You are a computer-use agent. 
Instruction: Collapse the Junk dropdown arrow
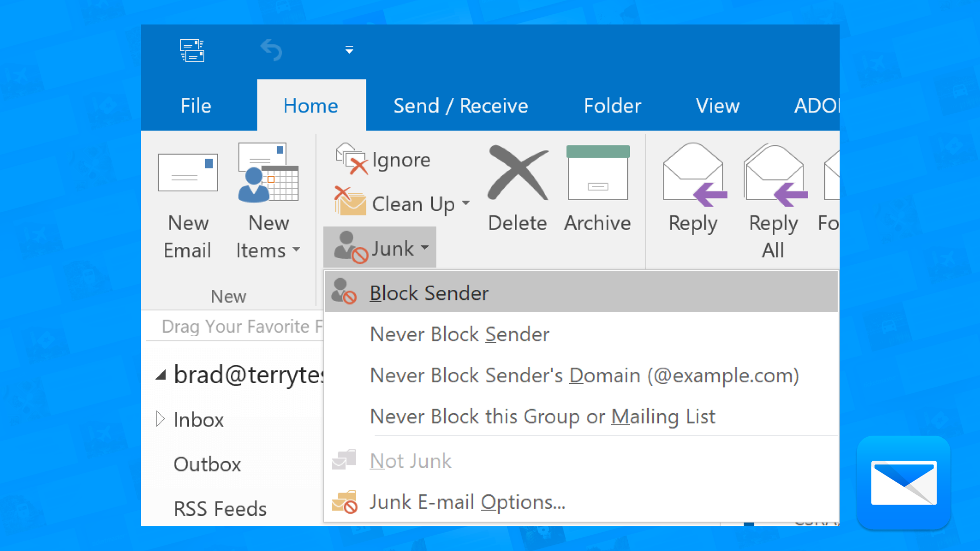[x=425, y=247]
